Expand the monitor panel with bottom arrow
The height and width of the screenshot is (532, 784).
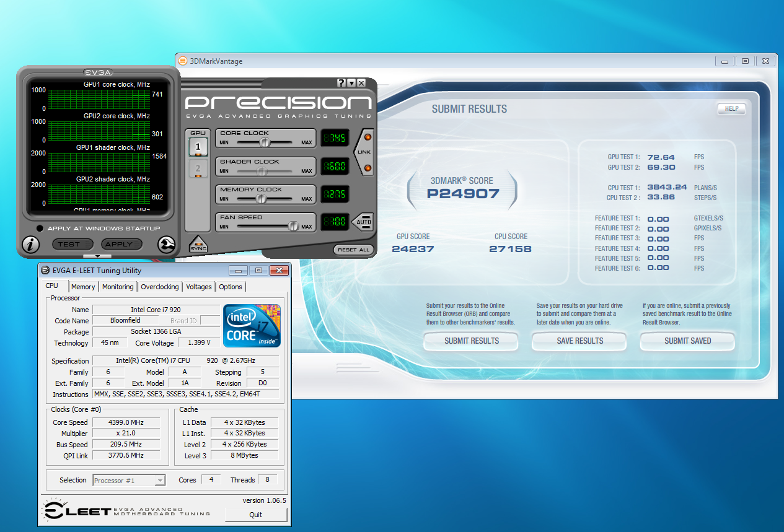pyautogui.click(x=98, y=255)
